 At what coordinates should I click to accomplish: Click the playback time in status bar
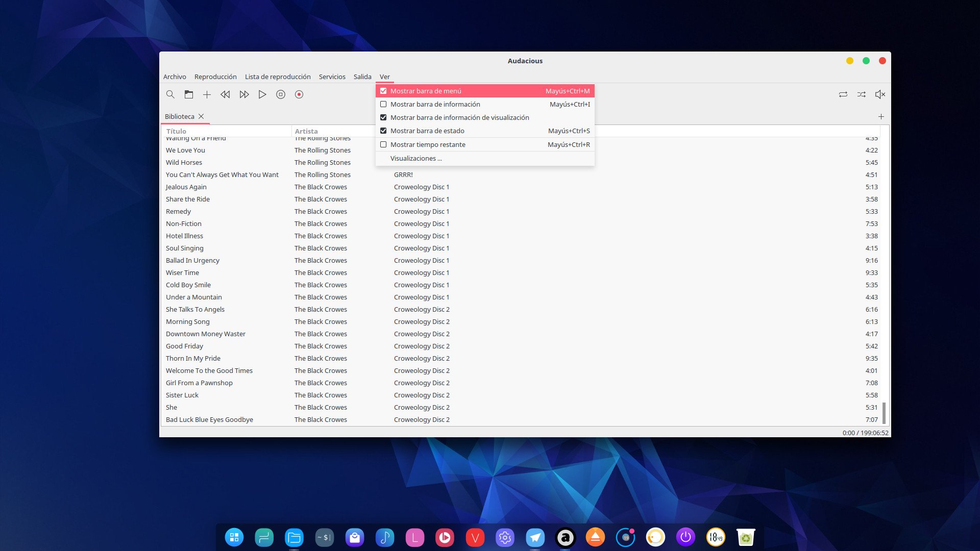tap(865, 433)
